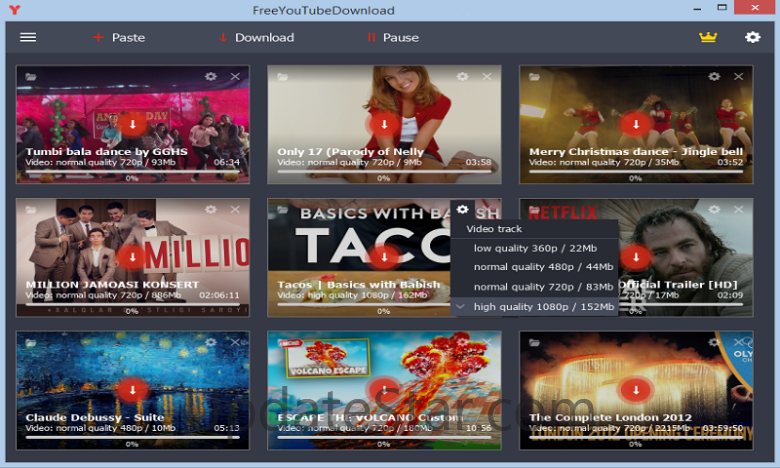Click Claude Debussy - Suite title text
Screen dimensions: 780x468
pyautogui.click(x=95, y=417)
